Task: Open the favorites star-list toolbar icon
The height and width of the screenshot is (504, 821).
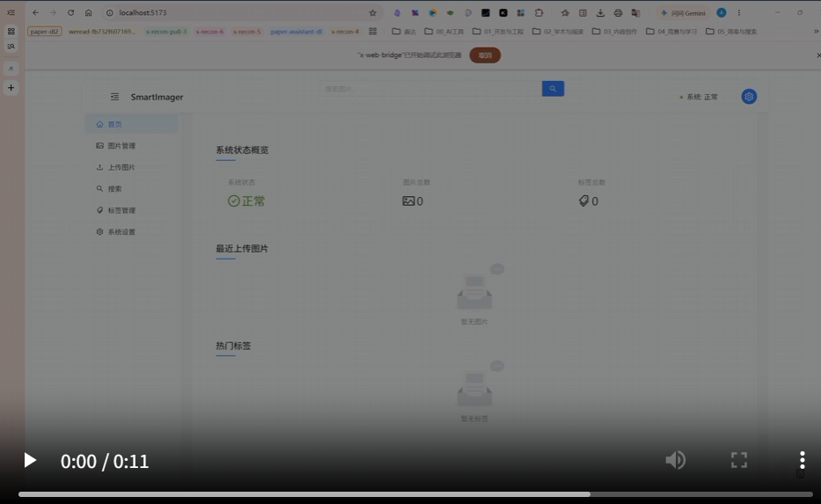Action: (565, 12)
